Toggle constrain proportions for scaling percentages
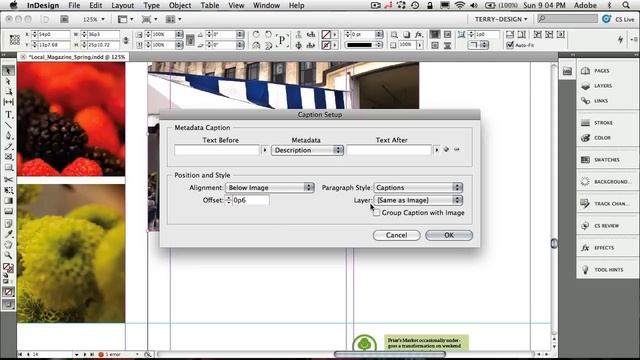640x360 pixels. [x=190, y=40]
